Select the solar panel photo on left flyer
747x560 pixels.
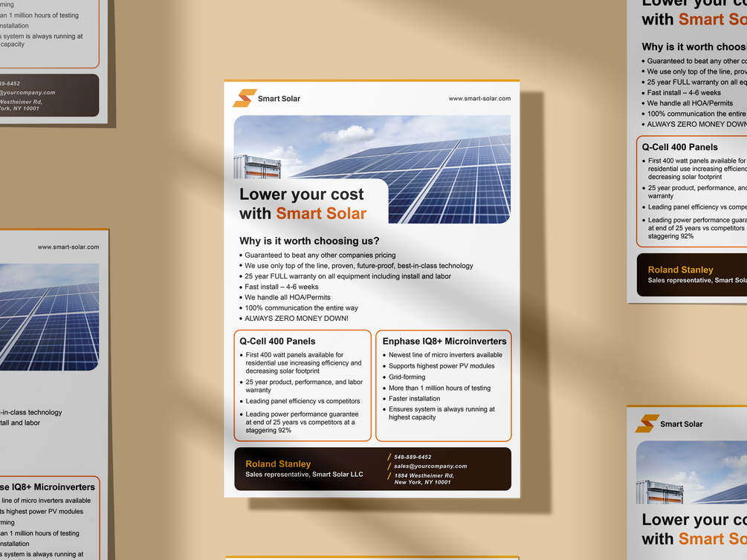(x=49, y=317)
